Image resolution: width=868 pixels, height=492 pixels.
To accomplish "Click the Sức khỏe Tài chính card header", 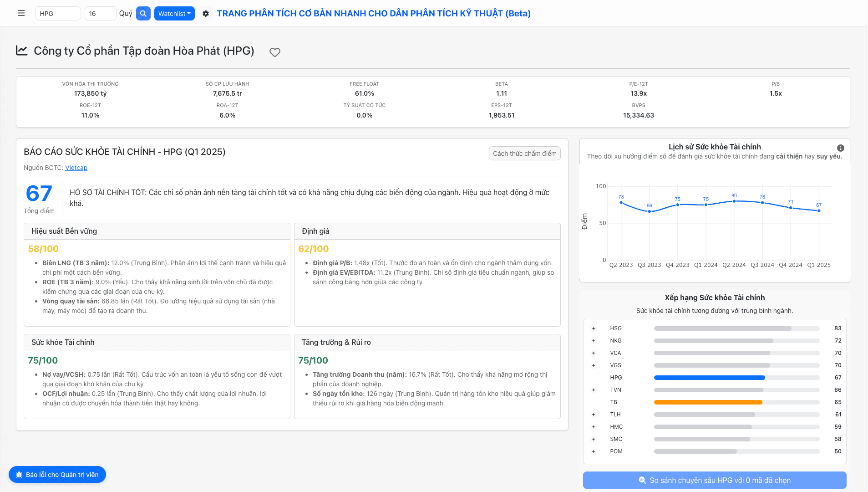I will pyautogui.click(x=157, y=343).
